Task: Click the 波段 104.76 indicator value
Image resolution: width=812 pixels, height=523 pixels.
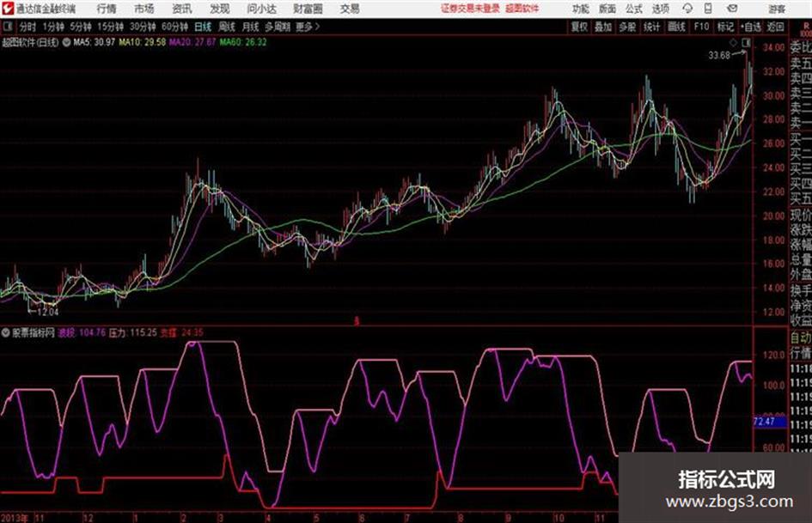Action: click(x=82, y=332)
